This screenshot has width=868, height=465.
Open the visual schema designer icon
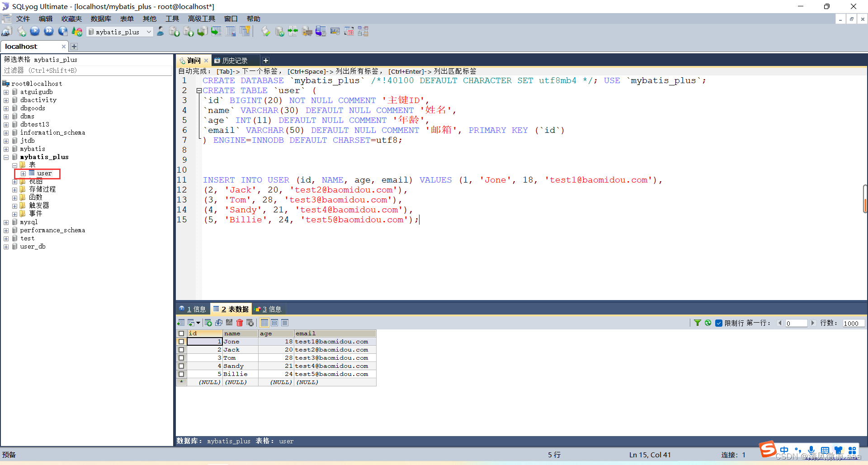(363, 31)
